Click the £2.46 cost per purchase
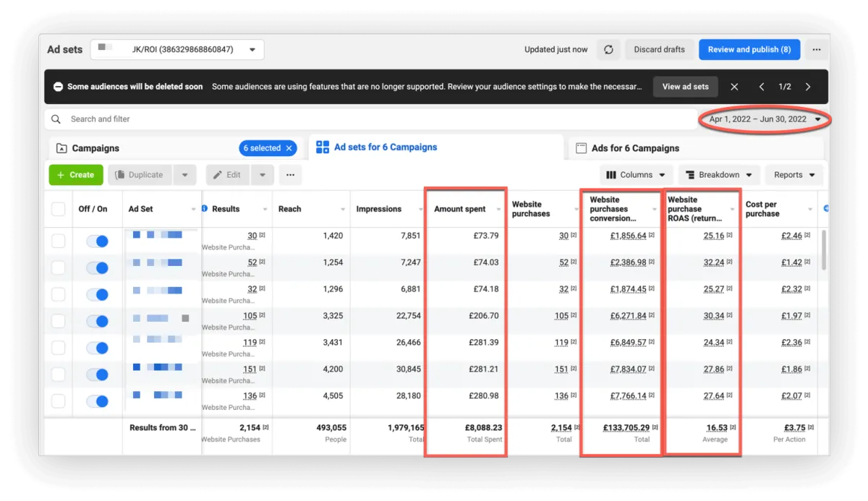This screenshot has width=868, height=501. [791, 236]
